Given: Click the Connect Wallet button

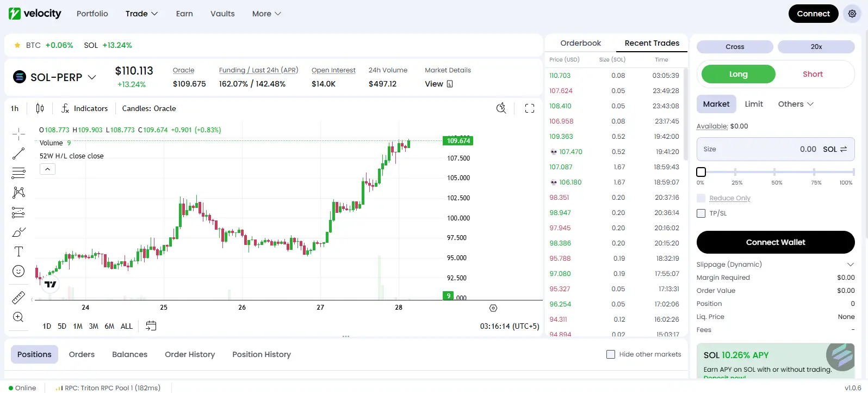Looking at the screenshot, I should click(x=776, y=242).
